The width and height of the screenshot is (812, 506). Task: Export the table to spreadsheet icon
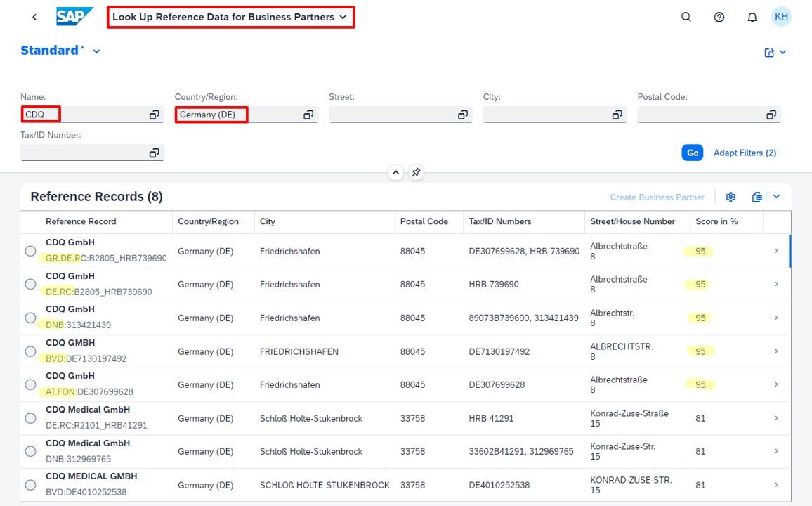point(757,197)
